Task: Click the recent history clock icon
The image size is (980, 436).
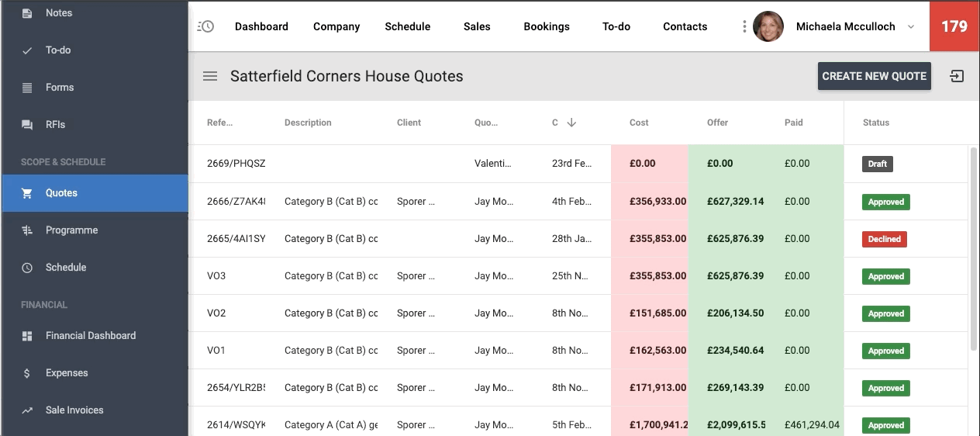Action: coord(205,26)
